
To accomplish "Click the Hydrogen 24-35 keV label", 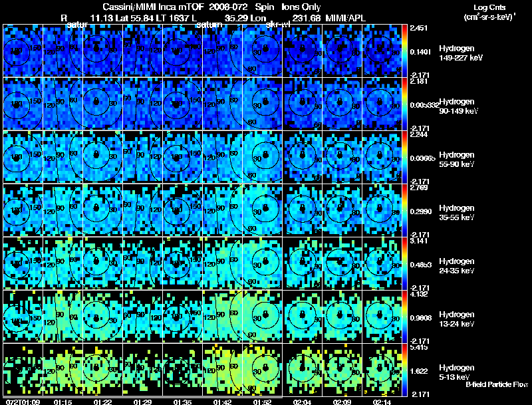I will click(457, 266).
